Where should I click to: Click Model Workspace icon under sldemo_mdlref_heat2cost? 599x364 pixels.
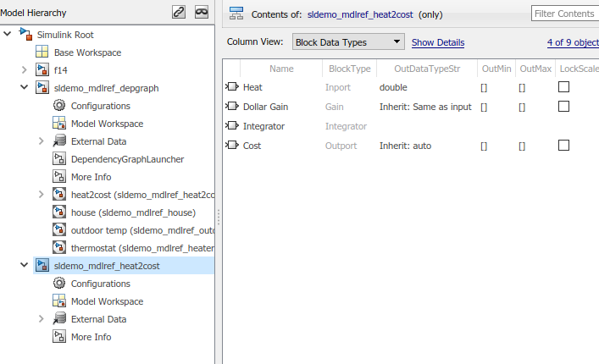pos(59,301)
